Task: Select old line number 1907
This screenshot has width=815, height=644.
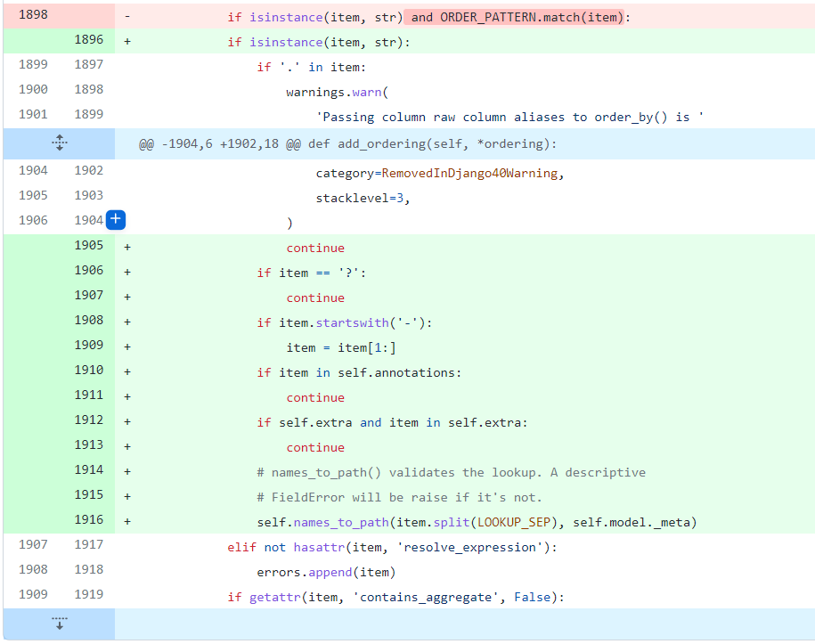Action: tap(33, 545)
